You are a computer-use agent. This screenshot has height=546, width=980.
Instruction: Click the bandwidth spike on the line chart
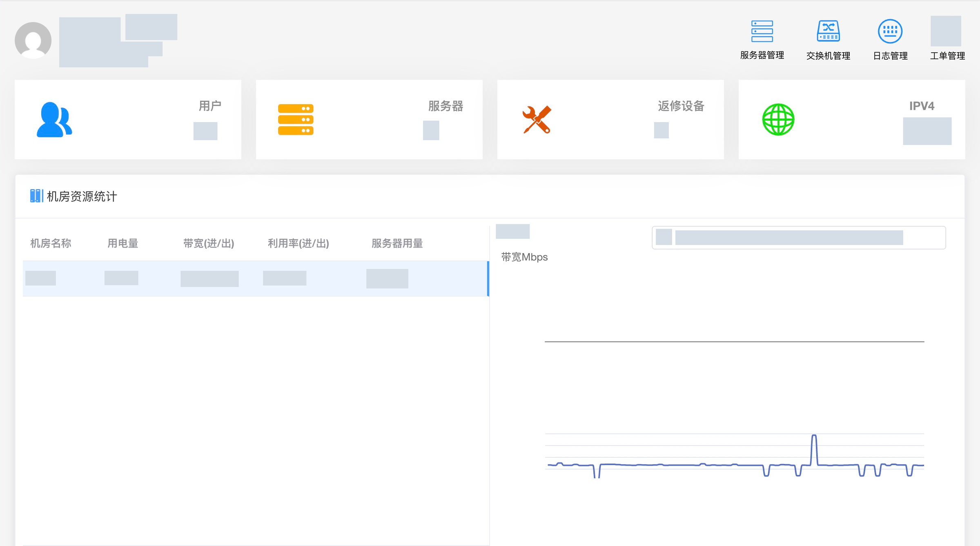tap(814, 449)
